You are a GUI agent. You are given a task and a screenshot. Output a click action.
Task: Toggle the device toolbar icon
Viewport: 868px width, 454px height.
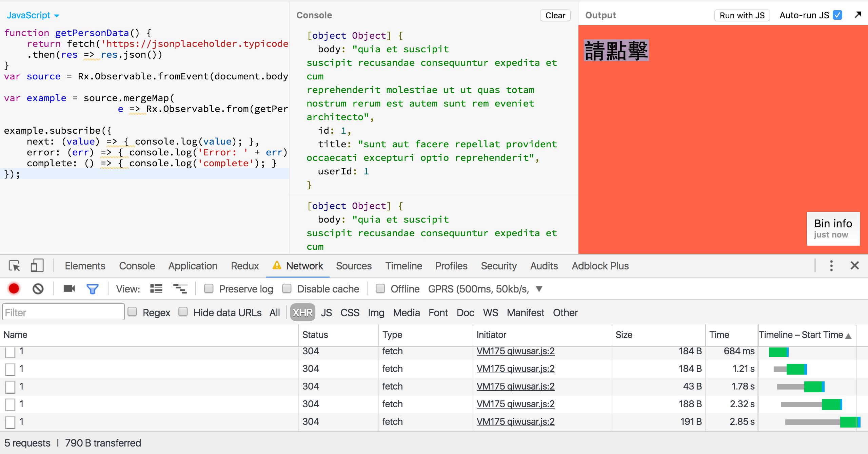coord(37,266)
